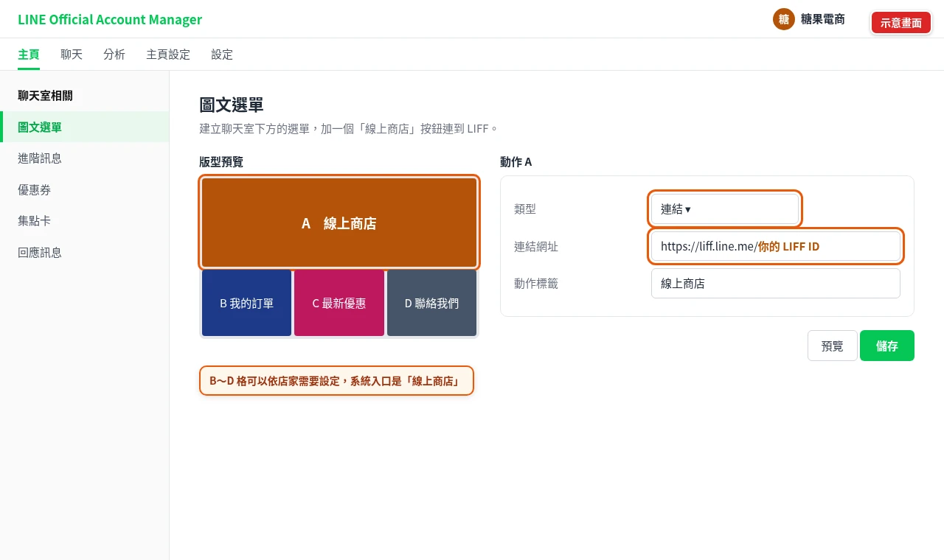Open the 主頁設定 tab
The height and width of the screenshot is (560, 944).
tap(168, 55)
